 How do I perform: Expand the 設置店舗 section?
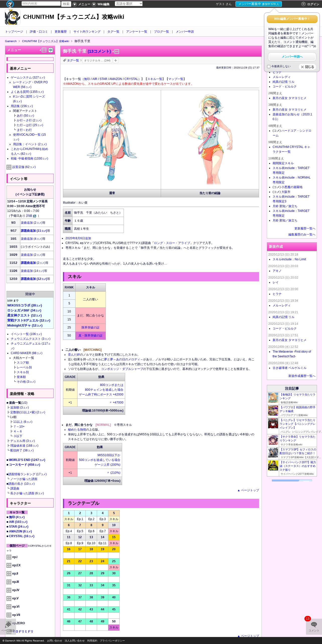coord(9,167)
